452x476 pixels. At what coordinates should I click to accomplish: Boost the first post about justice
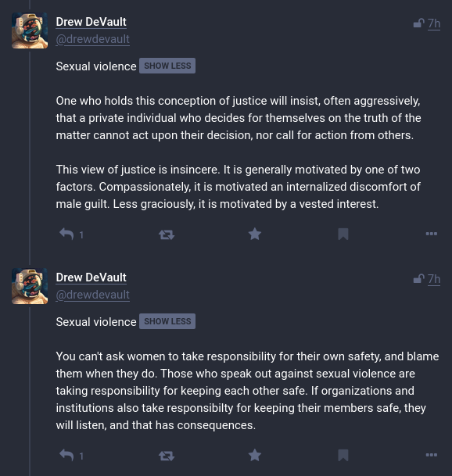[167, 234]
